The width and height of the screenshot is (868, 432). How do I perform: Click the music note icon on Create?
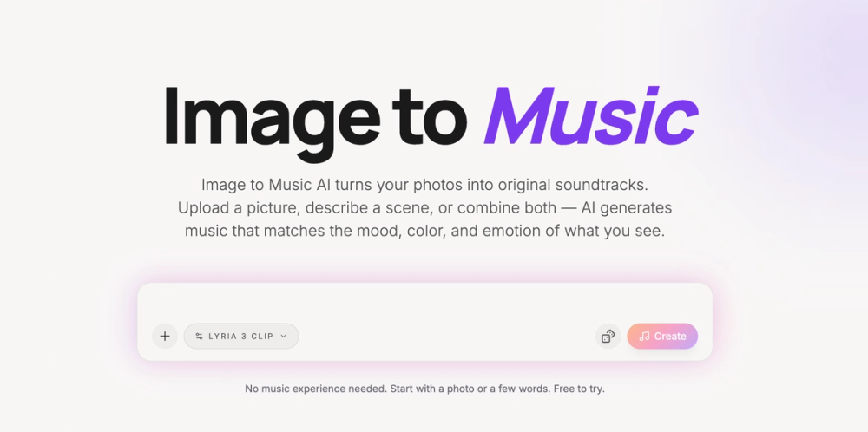[x=644, y=337]
